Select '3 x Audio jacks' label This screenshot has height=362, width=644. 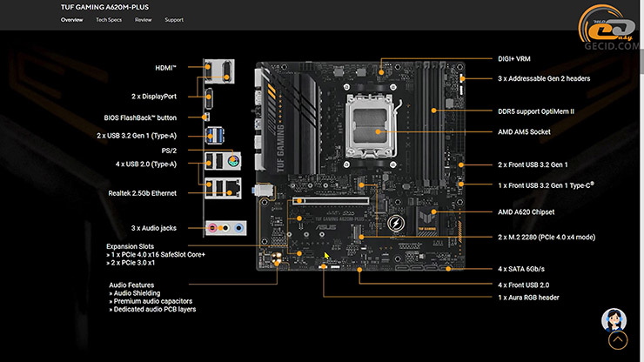(154, 228)
